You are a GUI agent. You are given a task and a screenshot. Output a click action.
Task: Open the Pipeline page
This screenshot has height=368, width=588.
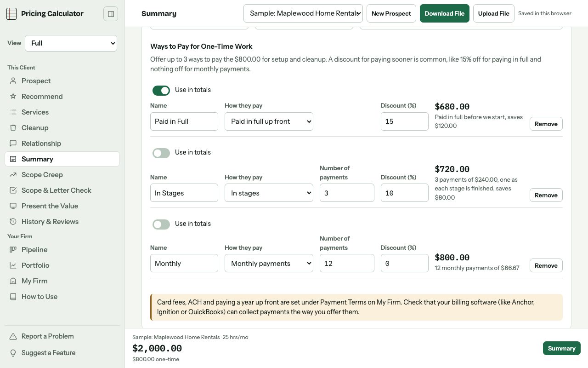coord(62,250)
